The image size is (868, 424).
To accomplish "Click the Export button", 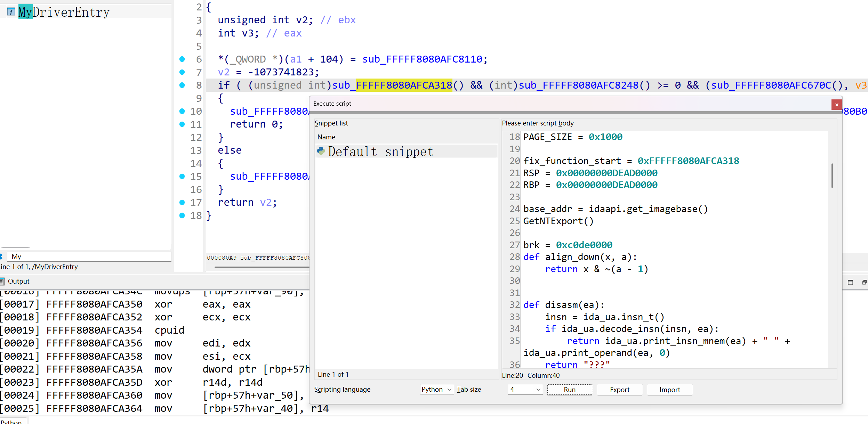I will (x=619, y=390).
